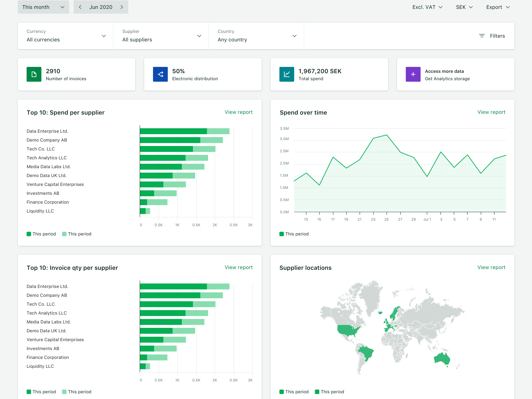This screenshot has height=399, width=532.
Task: Open the Total spend 1,967,200 SEK card
Action: click(x=329, y=74)
